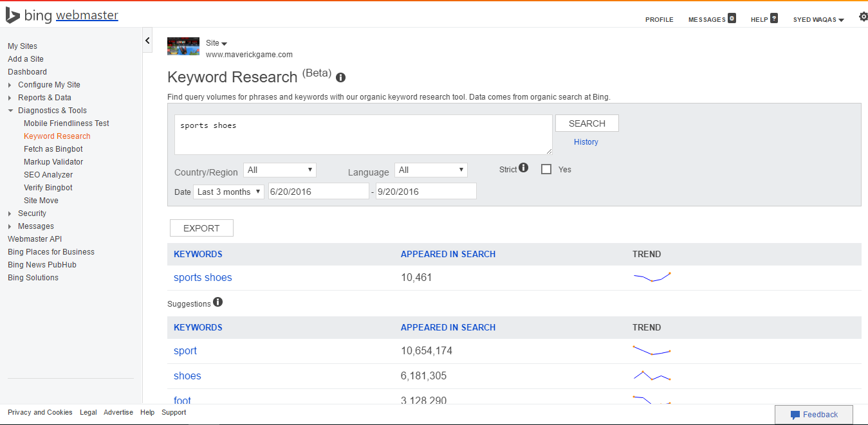This screenshot has height=425, width=868.
Task: Expand Reports & Data section
Action: pyautogui.click(x=39, y=98)
